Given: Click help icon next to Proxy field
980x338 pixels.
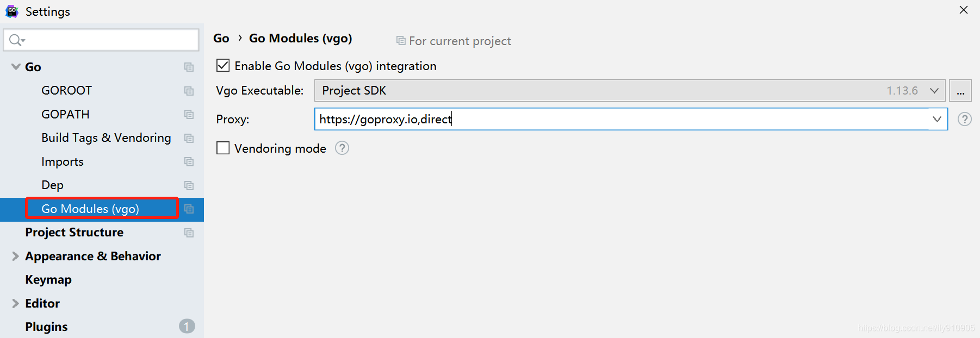Looking at the screenshot, I should pyautogui.click(x=964, y=120).
